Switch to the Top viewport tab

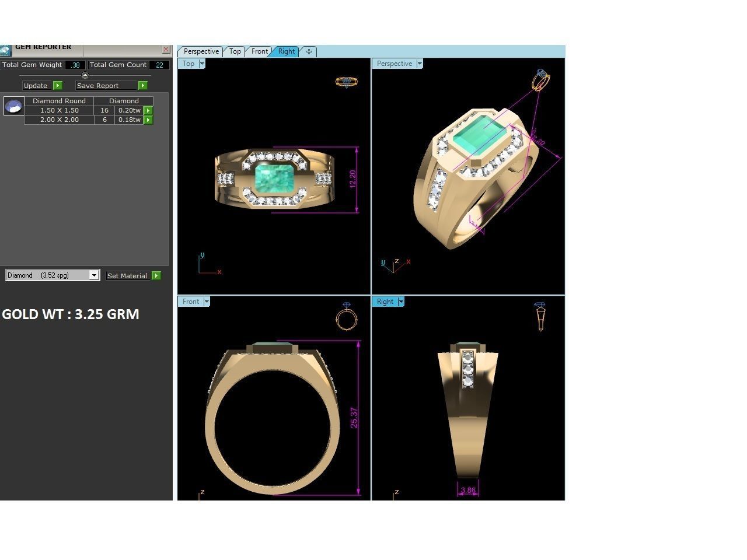(x=235, y=51)
